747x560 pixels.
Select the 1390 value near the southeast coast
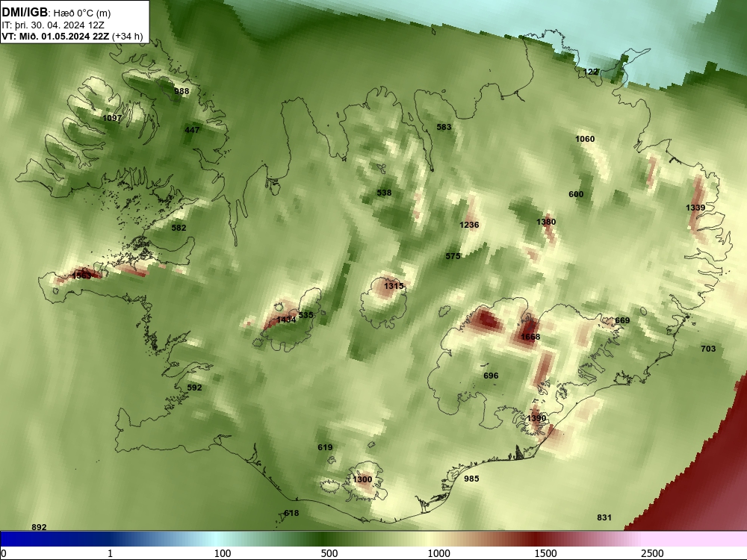click(536, 418)
